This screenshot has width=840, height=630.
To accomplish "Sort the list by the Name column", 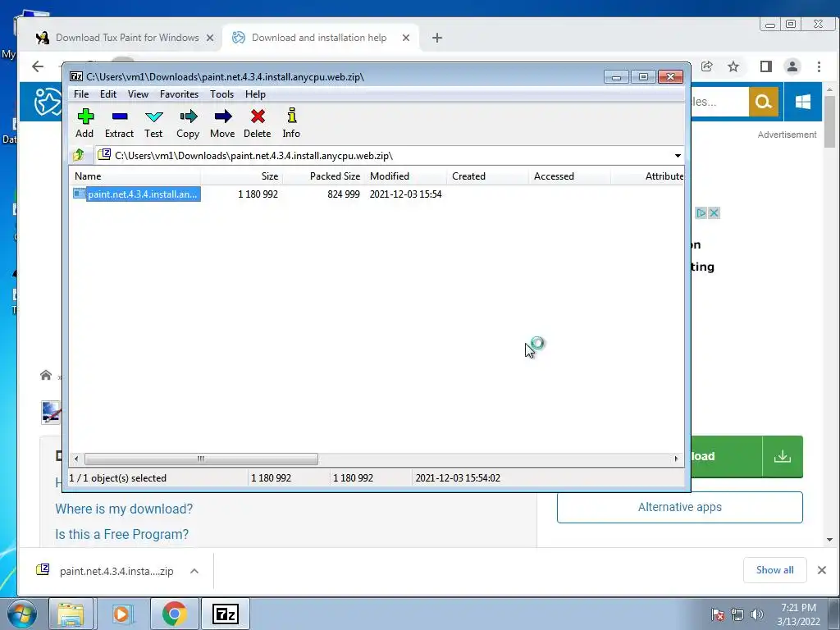I will 135,176.
